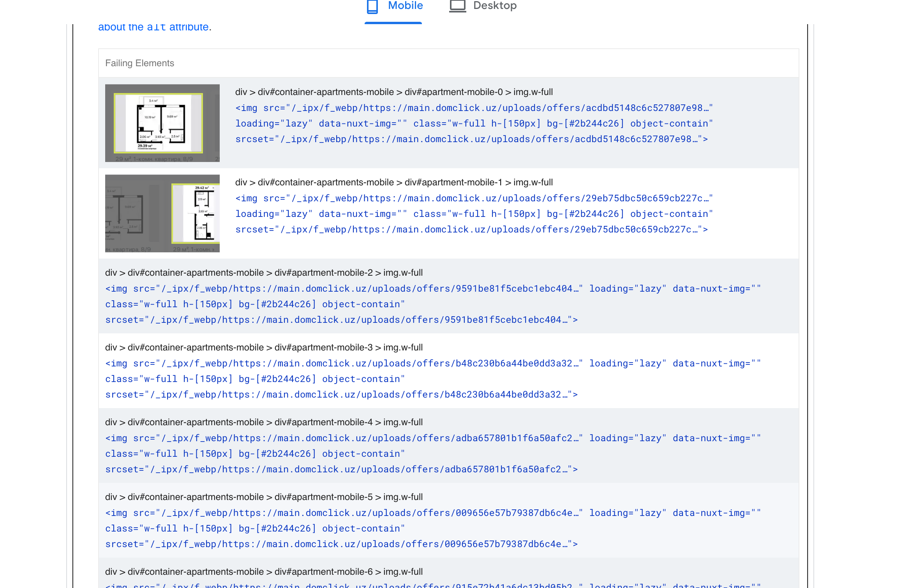
Task: Click the Desktop laptop icon
Action: click(x=457, y=6)
